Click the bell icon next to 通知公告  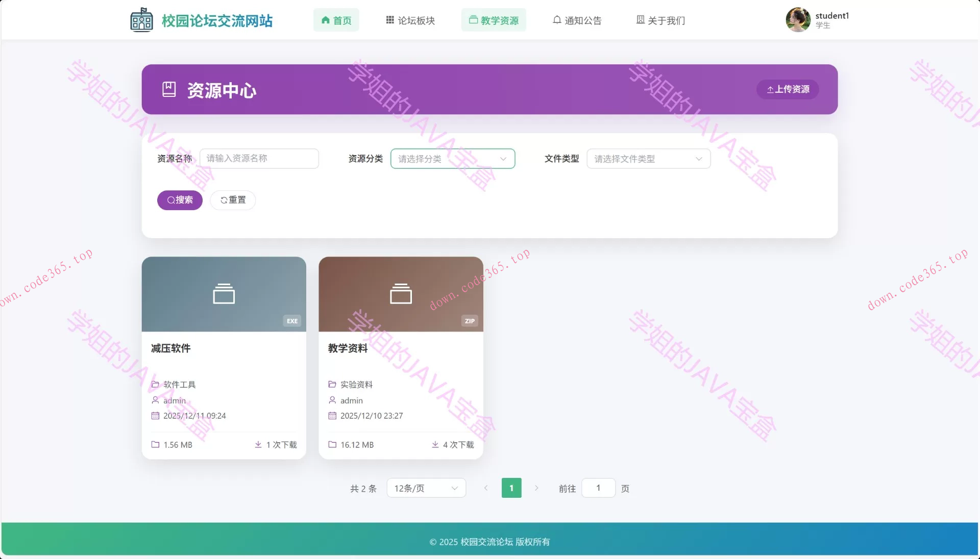[556, 20]
